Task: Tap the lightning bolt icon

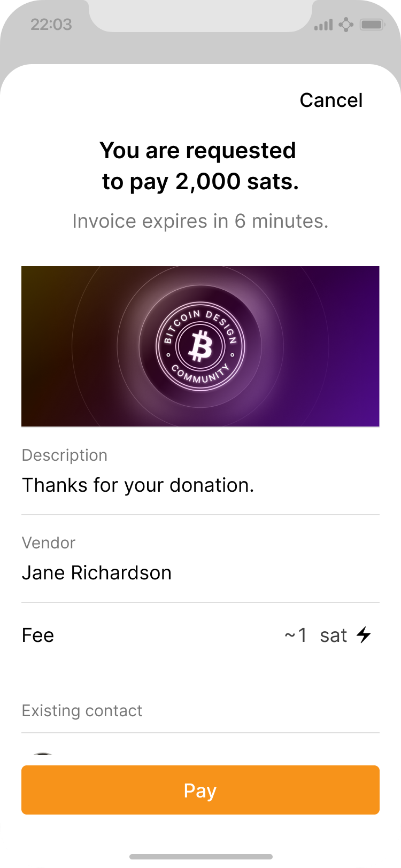Action: (364, 635)
